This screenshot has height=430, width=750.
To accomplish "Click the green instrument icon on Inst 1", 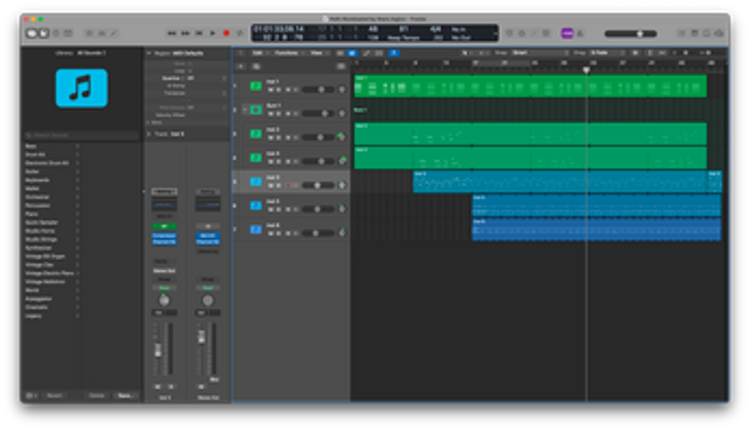I will coord(255,85).
